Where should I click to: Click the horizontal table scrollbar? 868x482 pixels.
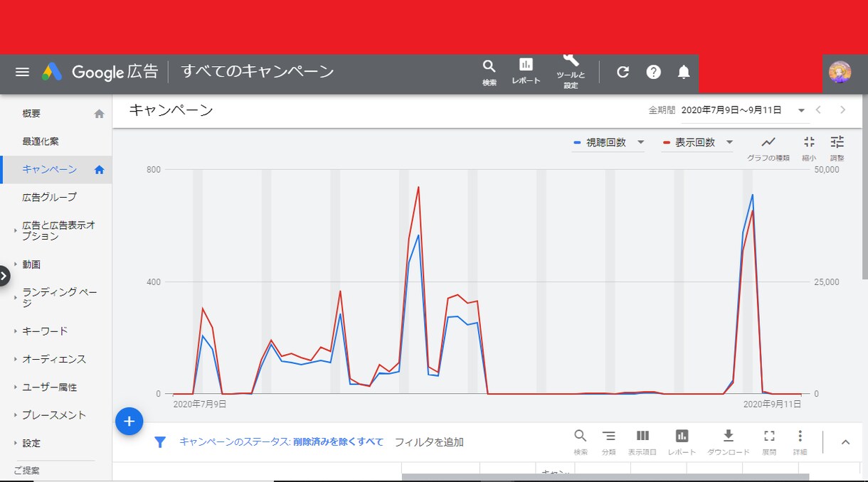tap(605, 478)
